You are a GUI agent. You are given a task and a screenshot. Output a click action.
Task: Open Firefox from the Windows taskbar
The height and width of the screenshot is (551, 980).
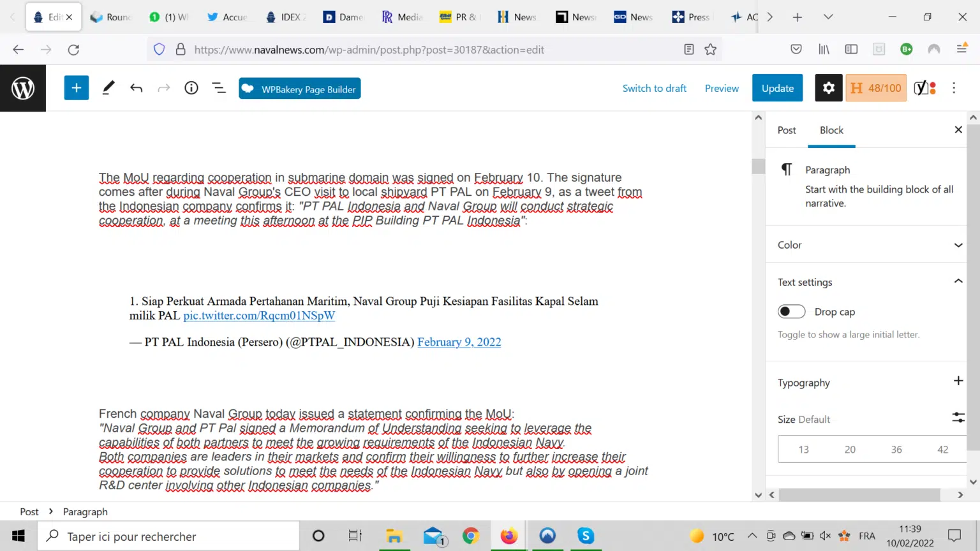pyautogui.click(x=509, y=536)
